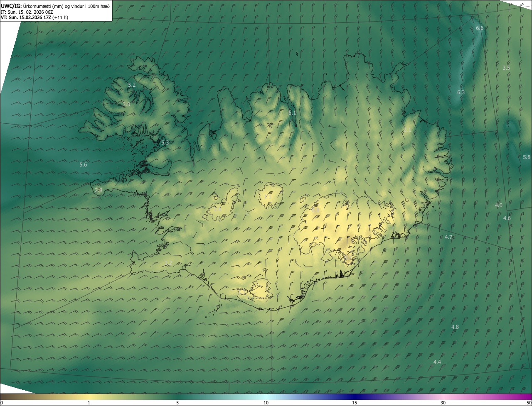Click the UWC/IG Úrkomumætti title line
The image size is (532, 406).
click(x=55, y=6)
